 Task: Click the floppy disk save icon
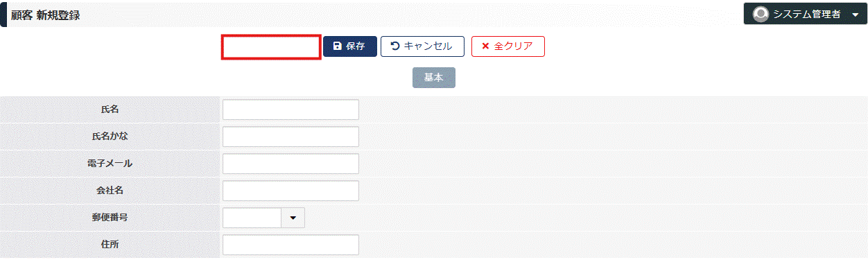point(338,46)
